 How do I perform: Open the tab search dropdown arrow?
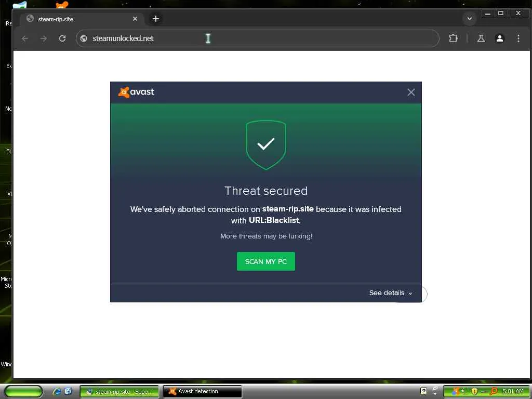[x=470, y=19]
